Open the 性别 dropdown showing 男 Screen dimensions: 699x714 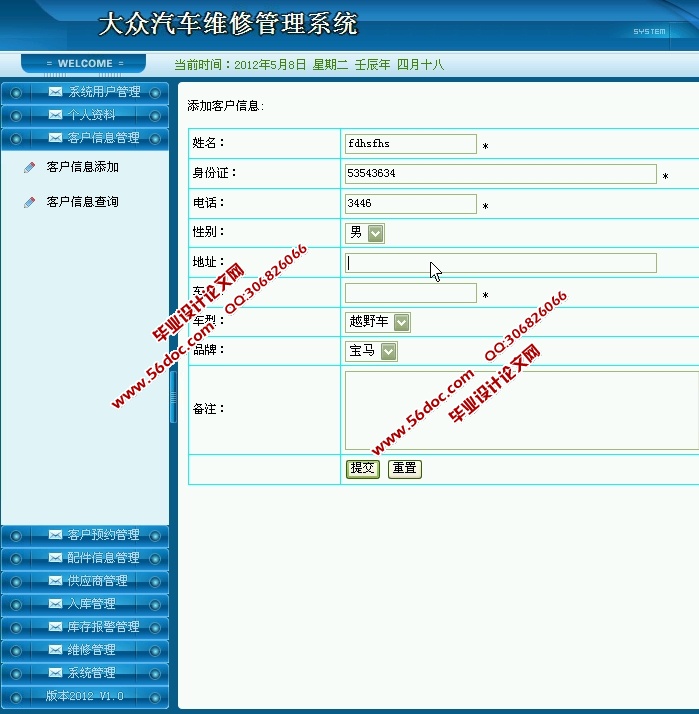(x=365, y=233)
